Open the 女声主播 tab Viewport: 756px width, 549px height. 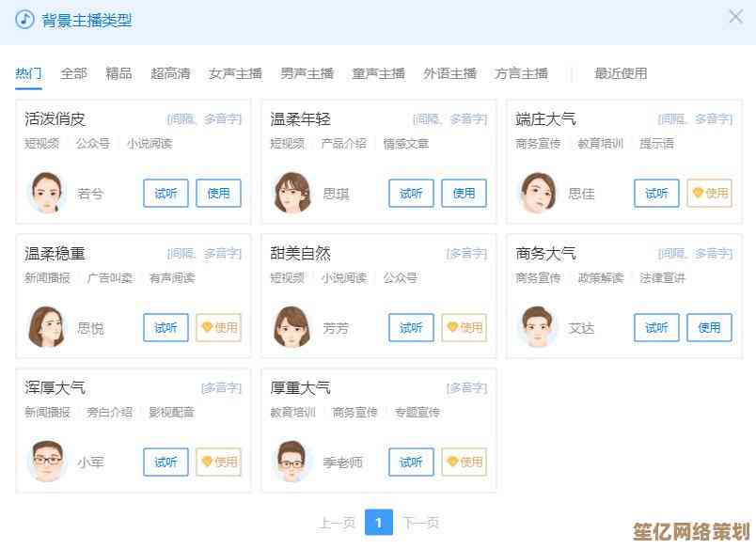tap(235, 73)
